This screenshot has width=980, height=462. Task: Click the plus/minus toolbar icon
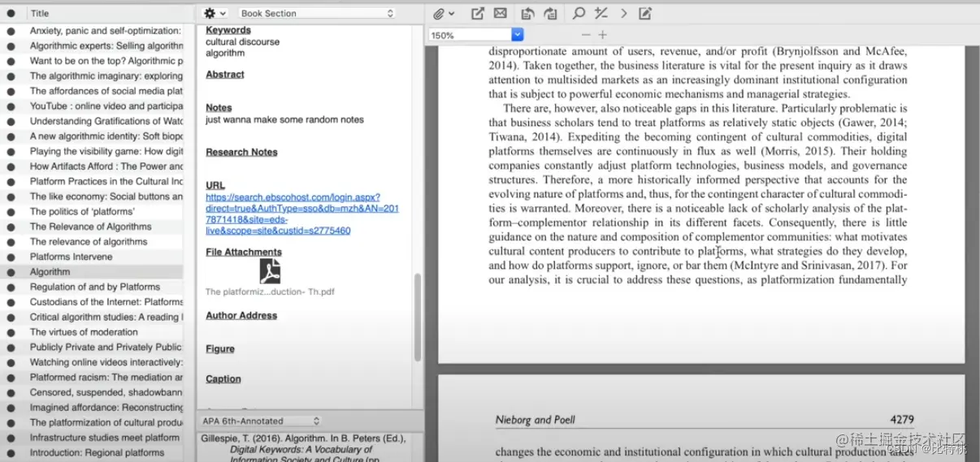[x=601, y=13]
